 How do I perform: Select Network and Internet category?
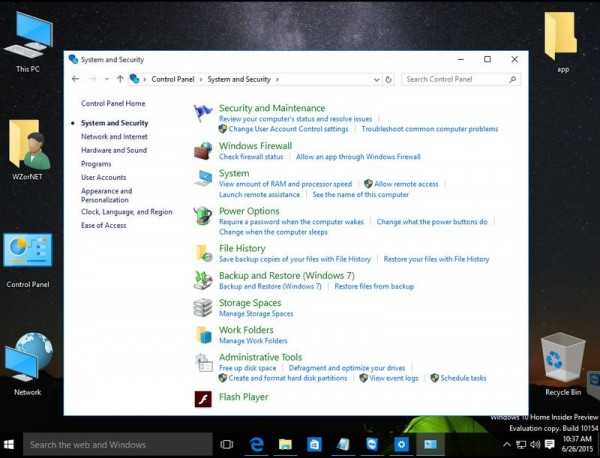coord(114,137)
